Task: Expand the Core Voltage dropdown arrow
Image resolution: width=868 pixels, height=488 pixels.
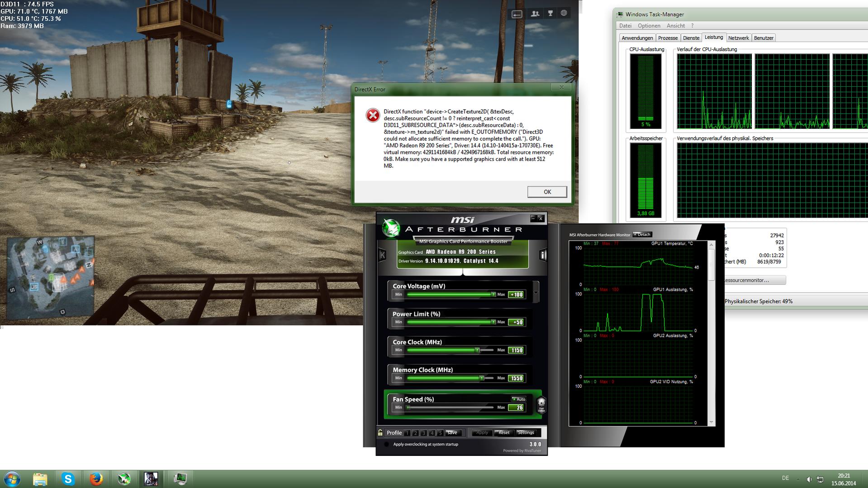Action: click(x=536, y=292)
